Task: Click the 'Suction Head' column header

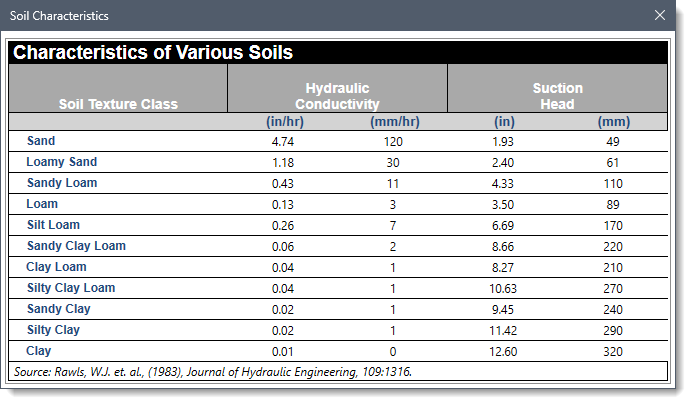Action: pyautogui.click(x=557, y=96)
